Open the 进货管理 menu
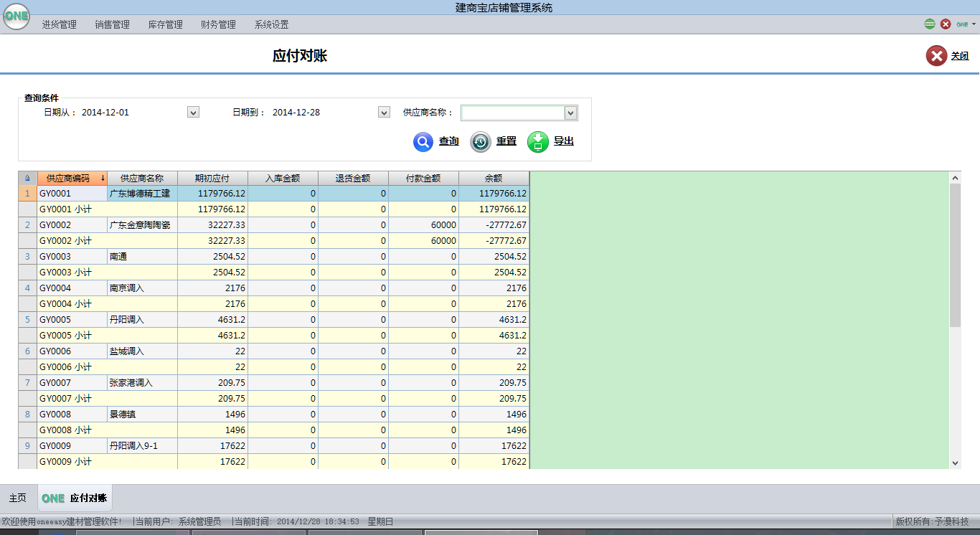 tap(59, 24)
